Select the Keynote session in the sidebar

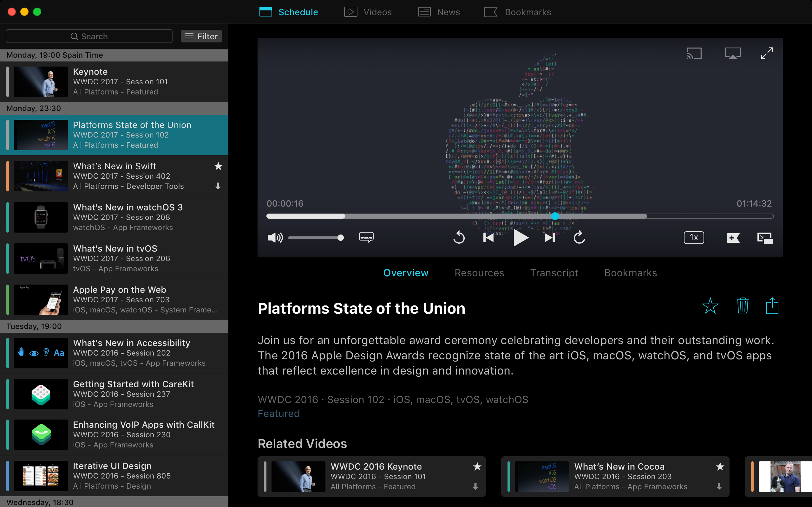tap(114, 81)
